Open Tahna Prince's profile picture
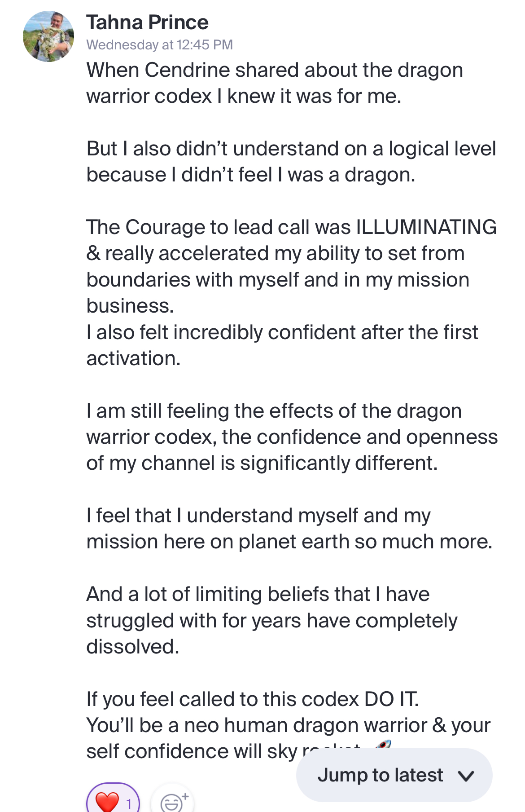 48,36
